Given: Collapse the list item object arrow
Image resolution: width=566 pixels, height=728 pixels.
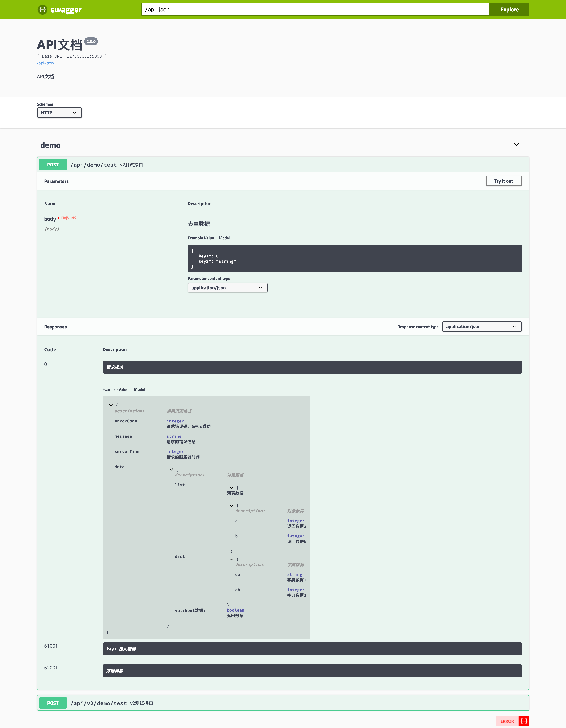Looking at the screenshot, I should (232, 505).
